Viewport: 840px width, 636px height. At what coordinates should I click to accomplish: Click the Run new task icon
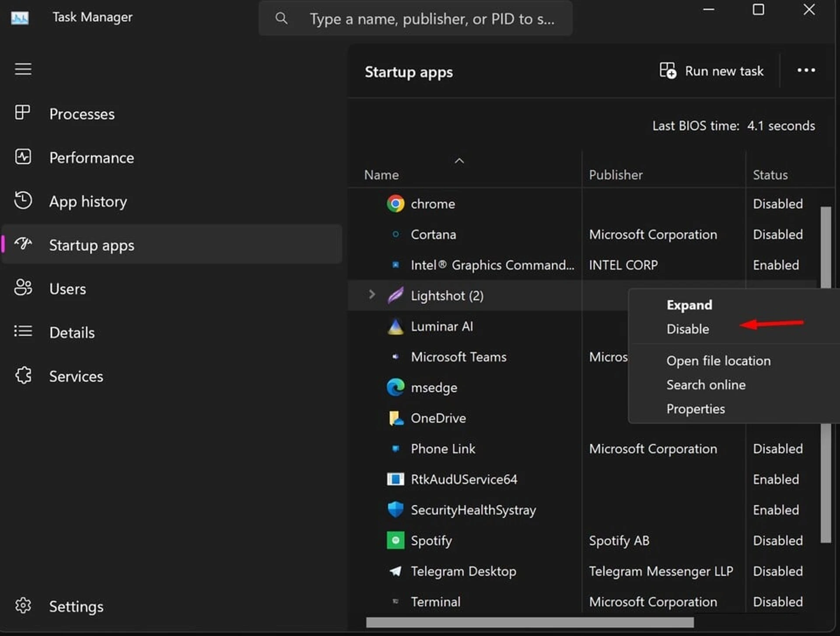click(x=668, y=70)
